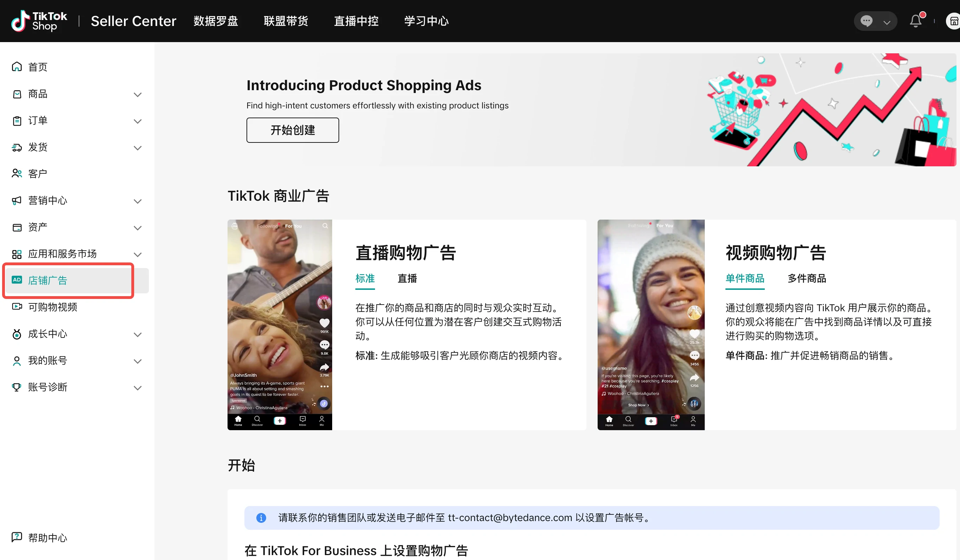The image size is (960, 560).
Task: Click the 开始创建 button
Action: click(x=292, y=130)
